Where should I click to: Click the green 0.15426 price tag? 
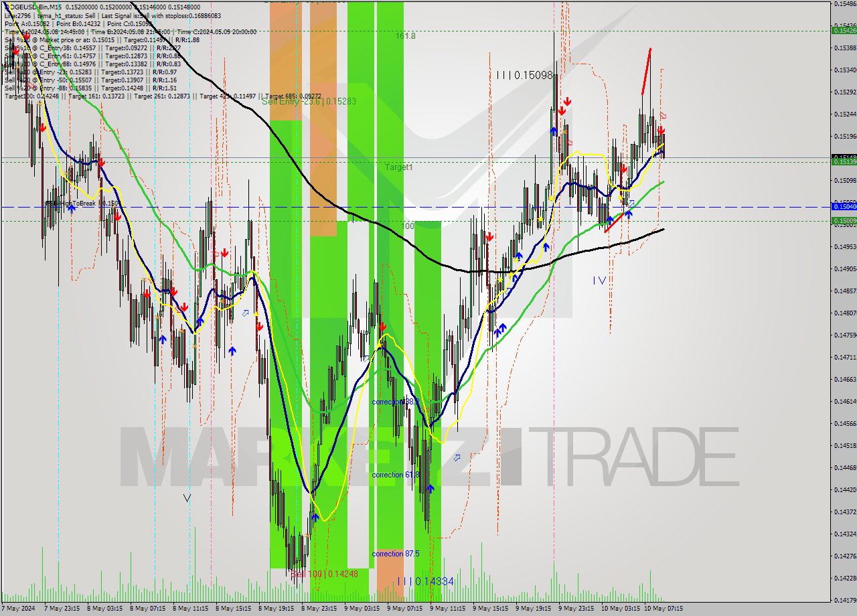coord(844,30)
